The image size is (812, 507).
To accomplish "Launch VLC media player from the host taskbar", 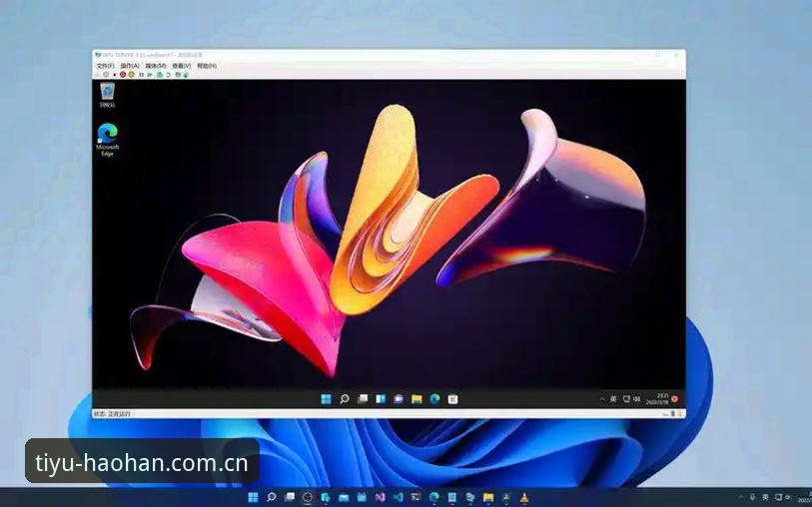I will pyautogui.click(x=524, y=497).
